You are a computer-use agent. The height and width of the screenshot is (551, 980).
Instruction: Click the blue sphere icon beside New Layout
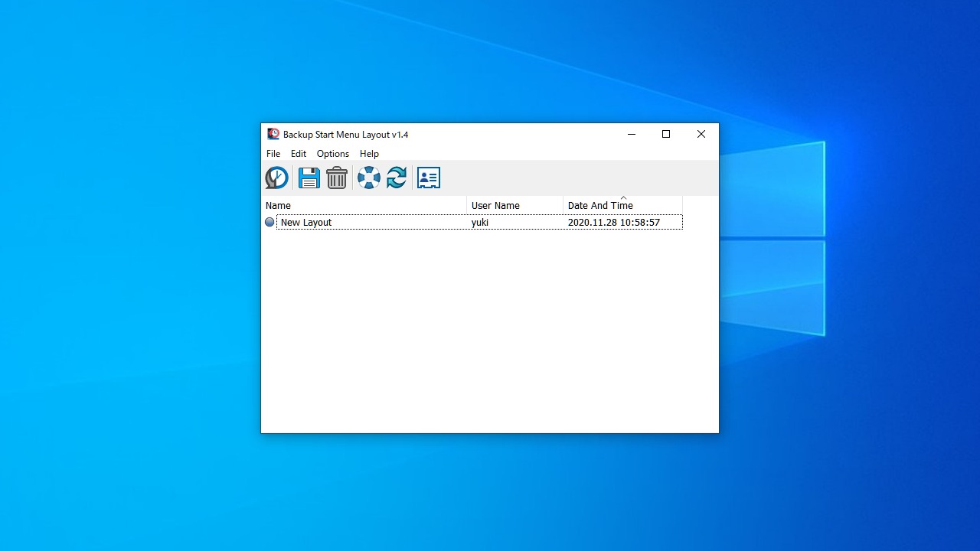pos(269,222)
